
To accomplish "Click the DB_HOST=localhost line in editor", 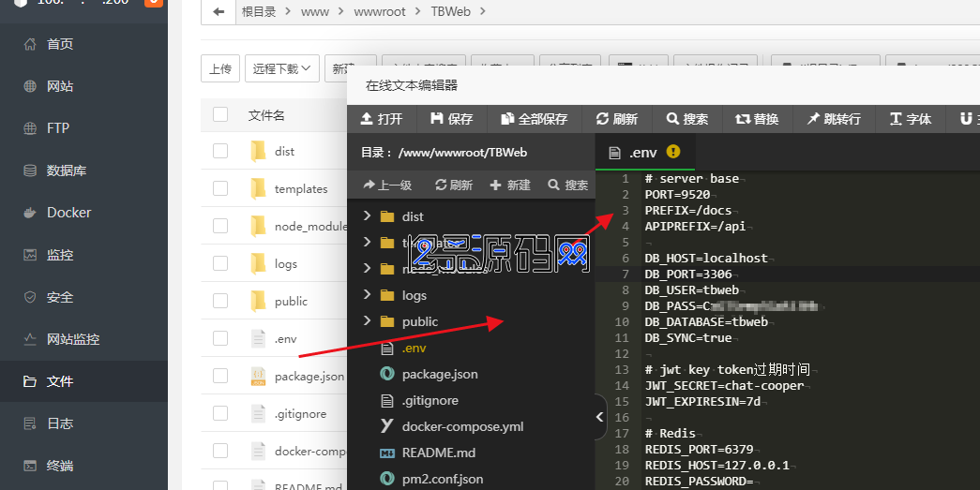I will pos(706,259).
